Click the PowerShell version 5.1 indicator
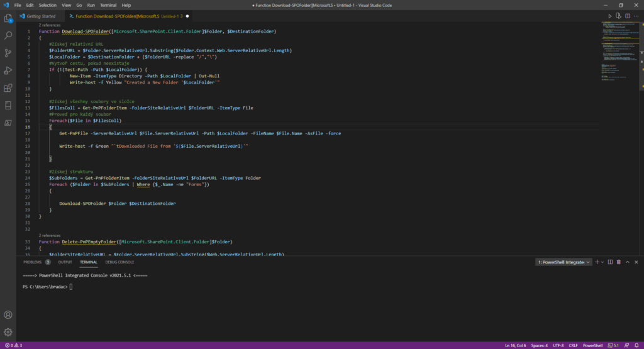This screenshot has width=644, height=349. 613,345
